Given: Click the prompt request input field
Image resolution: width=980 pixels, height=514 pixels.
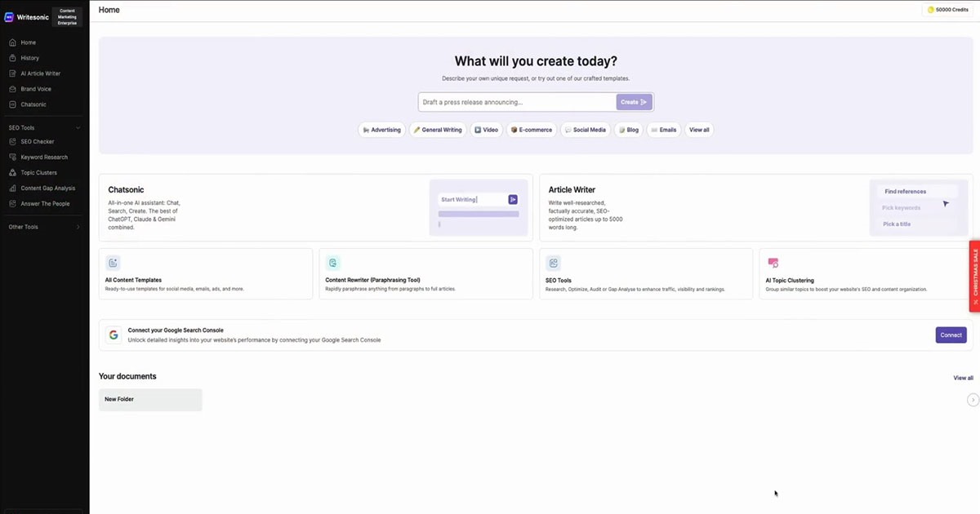Looking at the screenshot, I should point(516,102).
